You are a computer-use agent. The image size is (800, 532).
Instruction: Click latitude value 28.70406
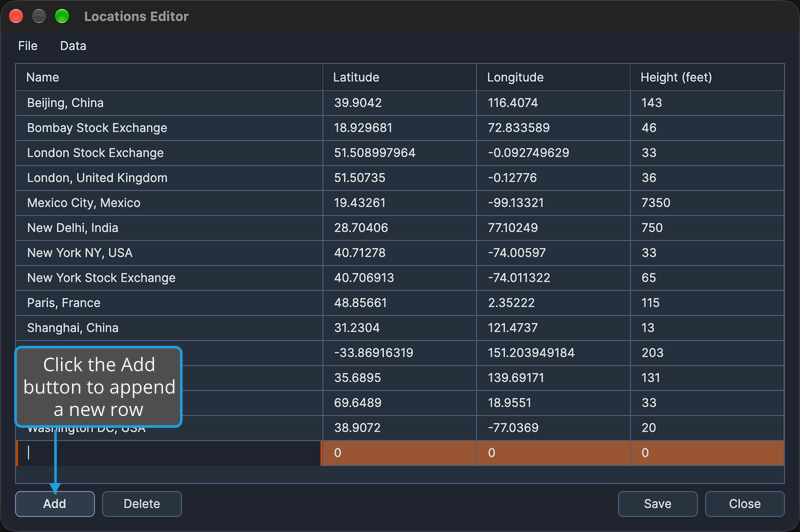click(x=361, y=228)
